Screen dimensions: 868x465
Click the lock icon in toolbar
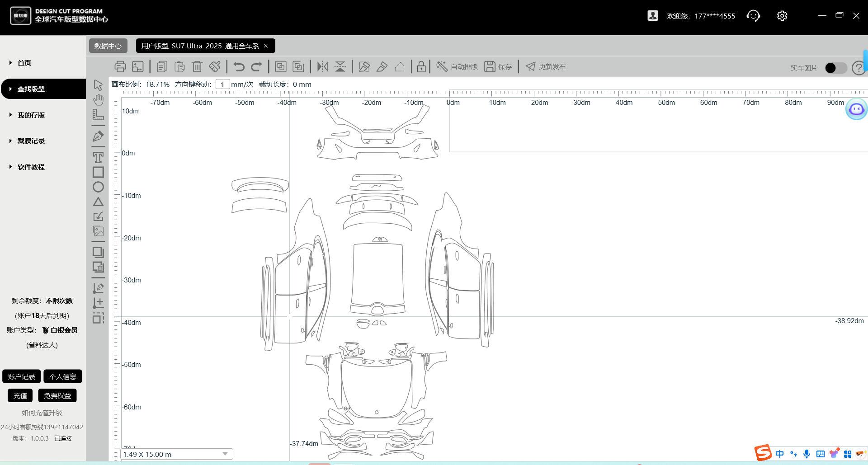click(x=421, y=67)
